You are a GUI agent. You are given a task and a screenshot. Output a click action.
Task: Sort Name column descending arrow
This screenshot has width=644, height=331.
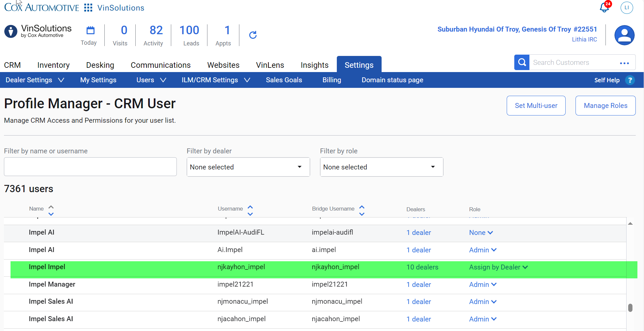[51, 214]
